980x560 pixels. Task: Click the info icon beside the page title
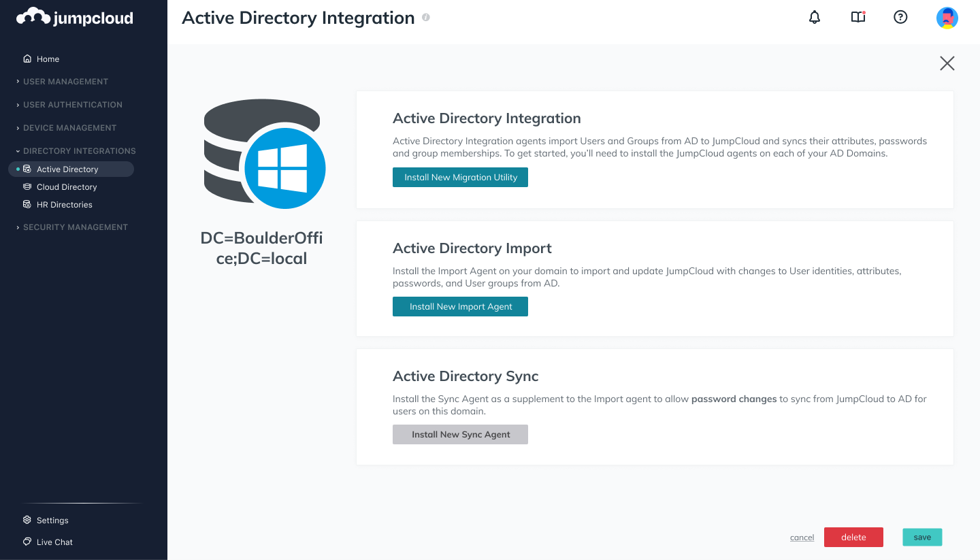(425, 18)
